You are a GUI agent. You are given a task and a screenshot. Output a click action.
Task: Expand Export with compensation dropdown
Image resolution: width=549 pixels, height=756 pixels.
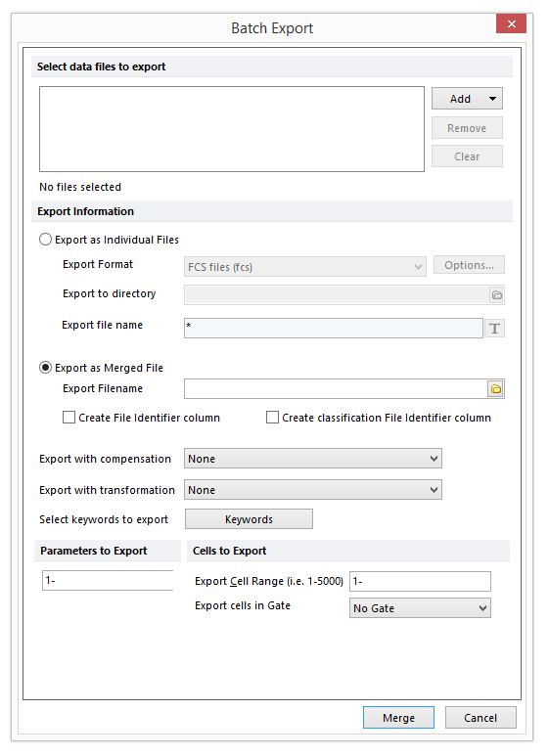click(x=313, y=459)
